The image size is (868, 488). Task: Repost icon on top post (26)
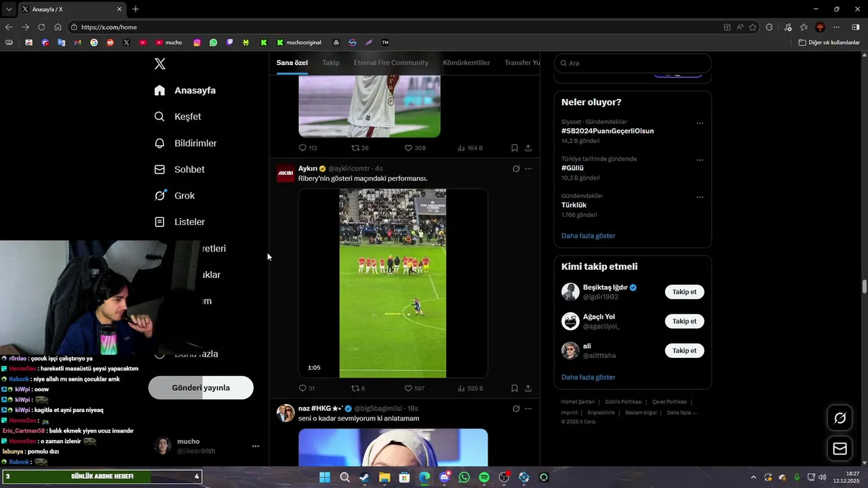(355, 148)
